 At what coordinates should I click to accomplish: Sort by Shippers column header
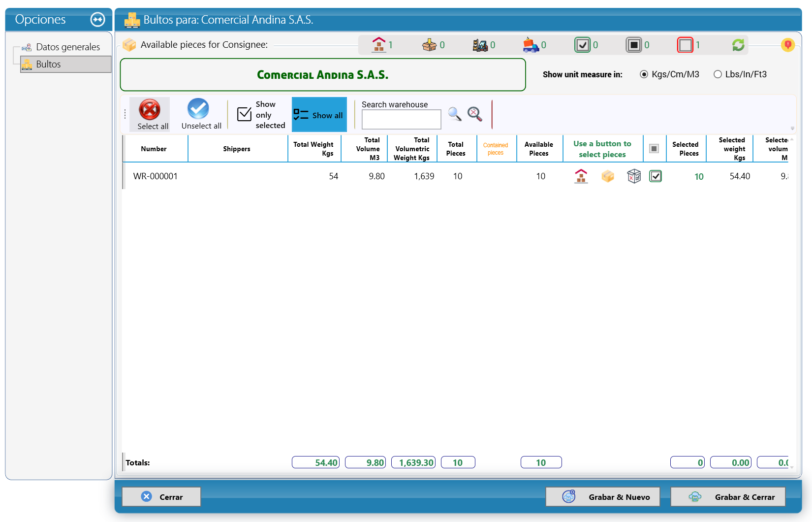tap(237, 149)
